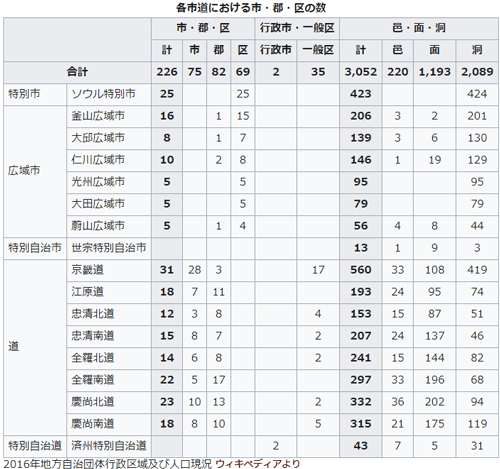Screen dimensions: 500x469
Task: Click the 江原道 row name
Action: [x=87, y=292]
